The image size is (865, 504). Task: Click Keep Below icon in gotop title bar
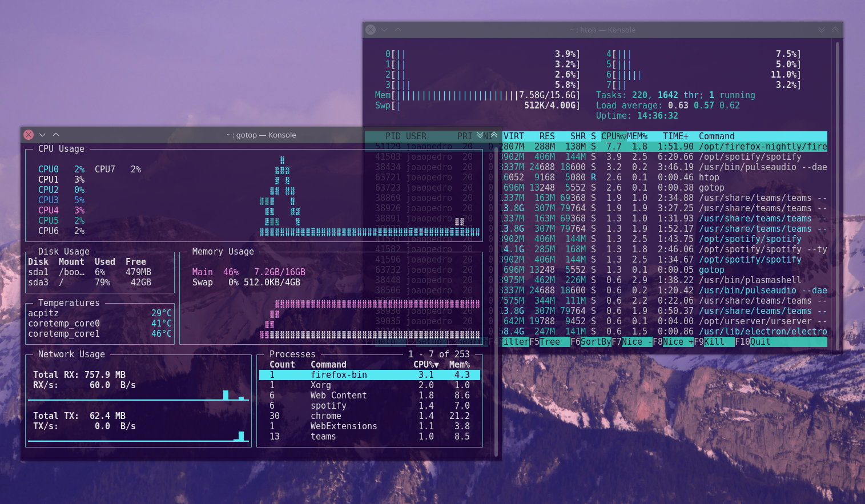(480, 135)
